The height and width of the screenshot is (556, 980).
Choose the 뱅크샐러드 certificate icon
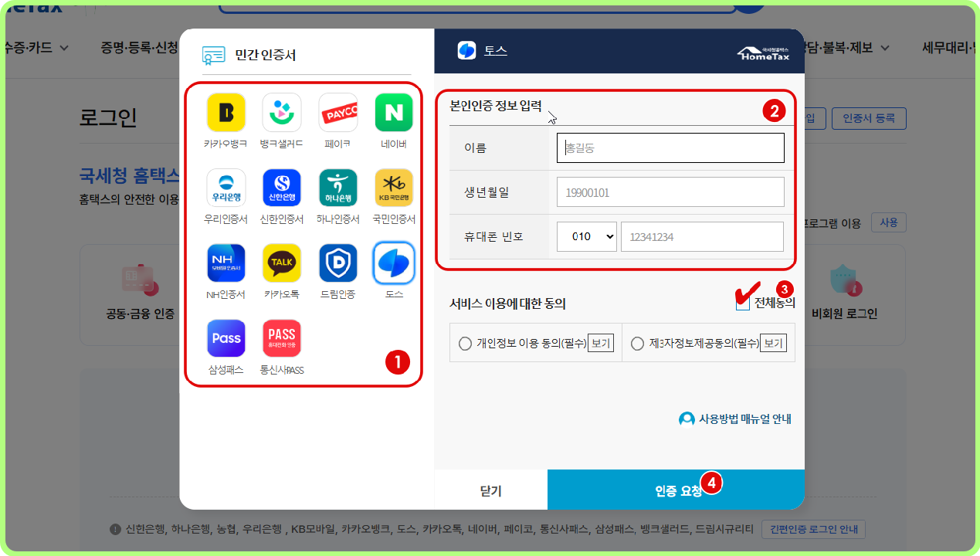pos(281,113)
